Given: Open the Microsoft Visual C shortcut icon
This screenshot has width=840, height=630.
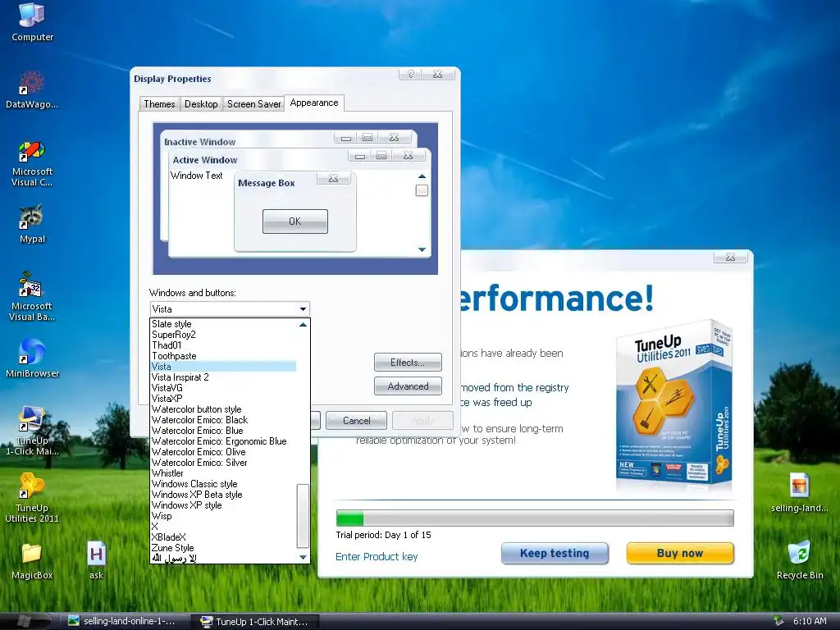Looking at the screenshot, I should pos(32,163).
